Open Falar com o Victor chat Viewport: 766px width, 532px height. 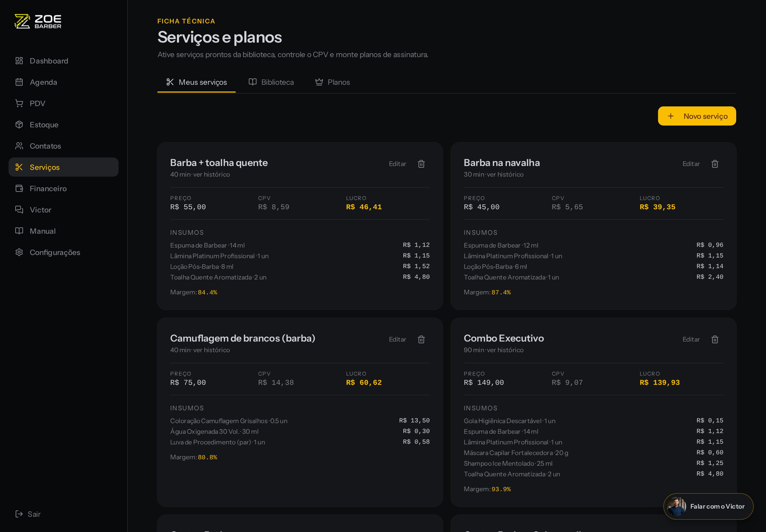click(708, 506)
